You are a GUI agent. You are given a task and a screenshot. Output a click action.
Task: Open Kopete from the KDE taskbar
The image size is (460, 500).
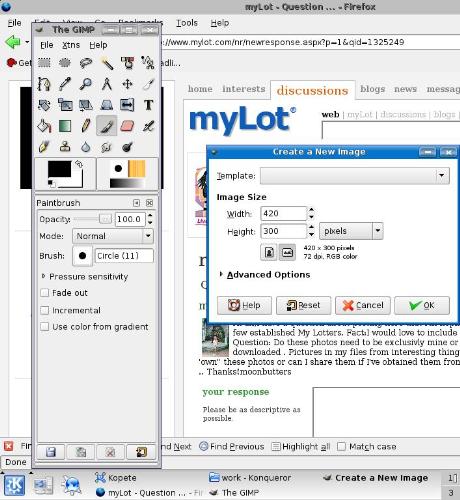coord(116,478)
